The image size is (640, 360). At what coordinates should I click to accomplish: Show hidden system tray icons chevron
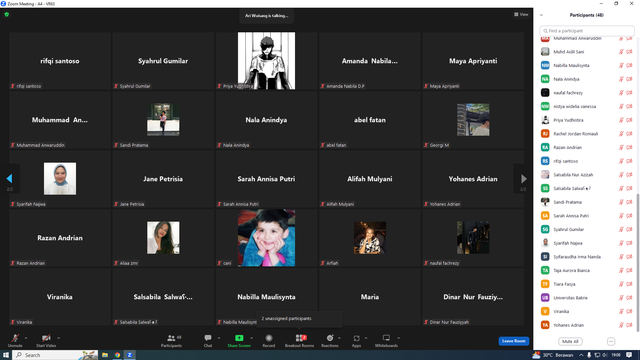click(x=581, y=355)
